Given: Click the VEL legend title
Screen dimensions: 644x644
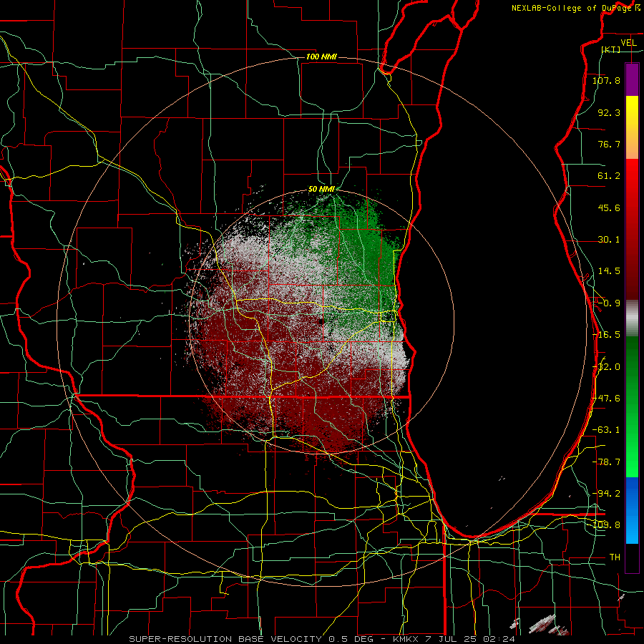Looking at the screenshot, I should pyautogui.click(x=628, y=43).
